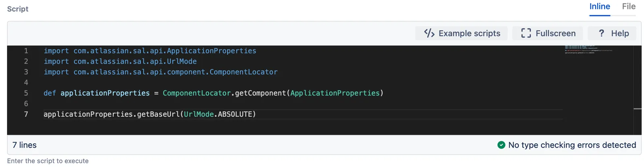Image resolution: width=644 pixels, height=167 pixels.
Task: Click line number 1 in gutter
Action: tap(26, 51)
